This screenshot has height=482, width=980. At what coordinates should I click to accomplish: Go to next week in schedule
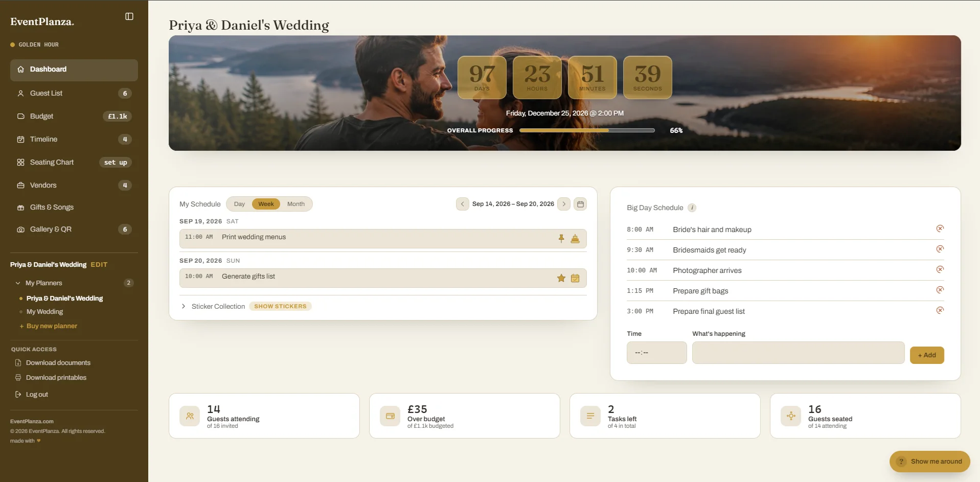click(x=564, y=204)
